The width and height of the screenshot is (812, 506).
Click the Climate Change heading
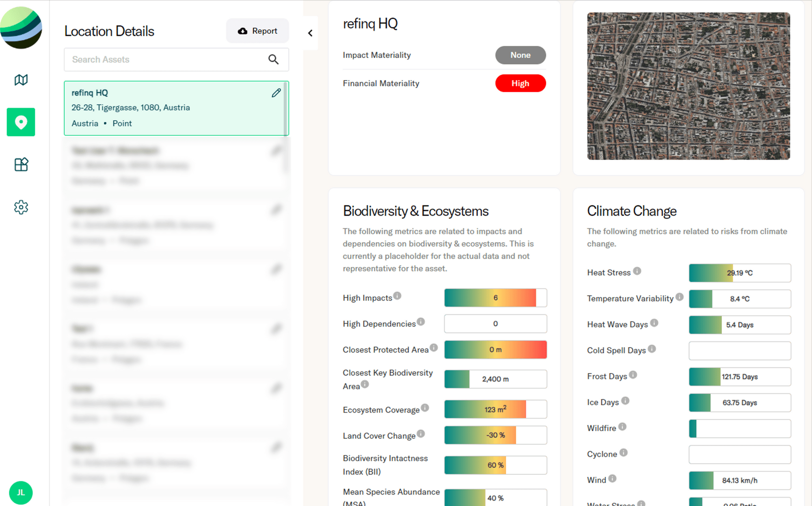pyautogui.click(x=632, y=211)
